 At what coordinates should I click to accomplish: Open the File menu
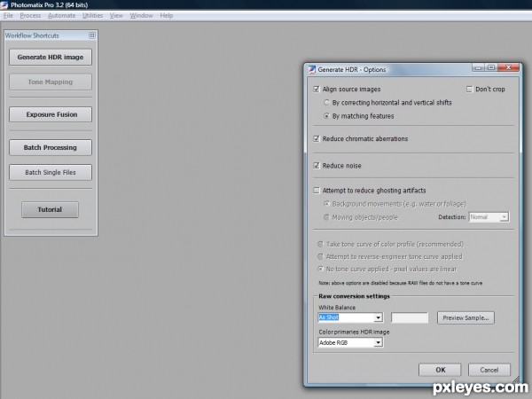8,16
